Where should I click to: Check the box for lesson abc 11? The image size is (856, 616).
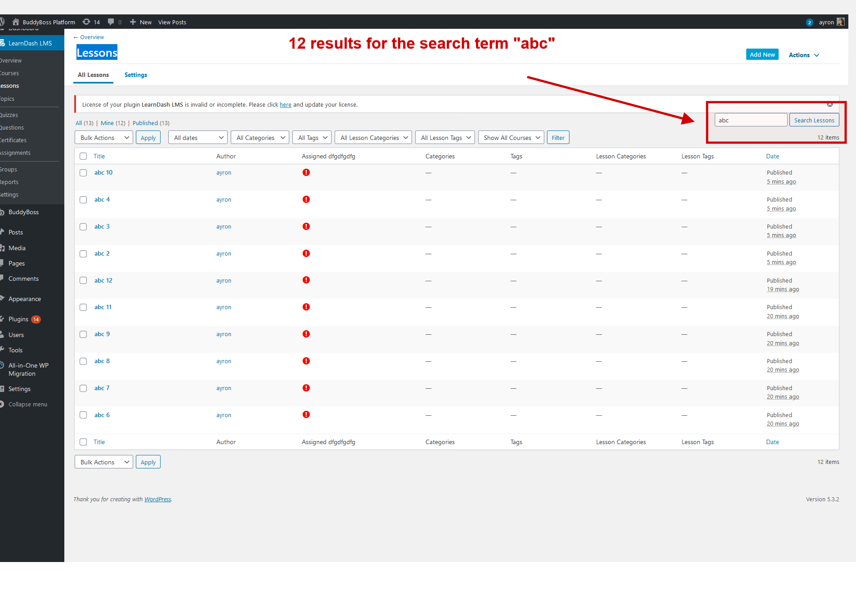pyautogui.click(x=83, y=307)
